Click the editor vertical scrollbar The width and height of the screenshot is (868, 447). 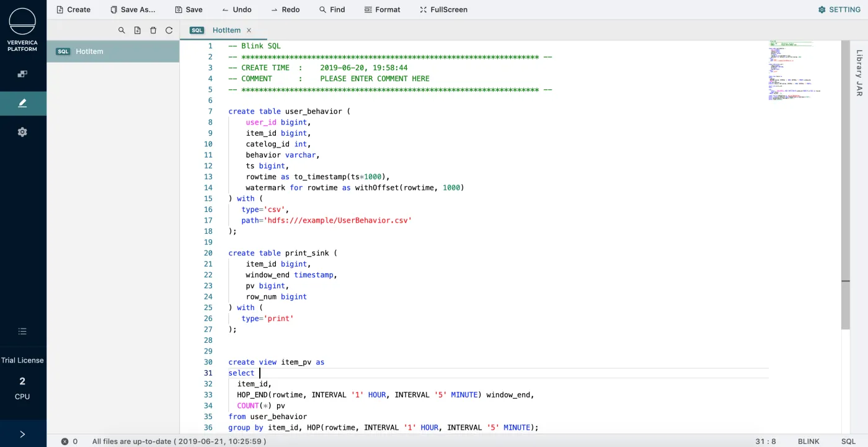[x=846, y=186]
